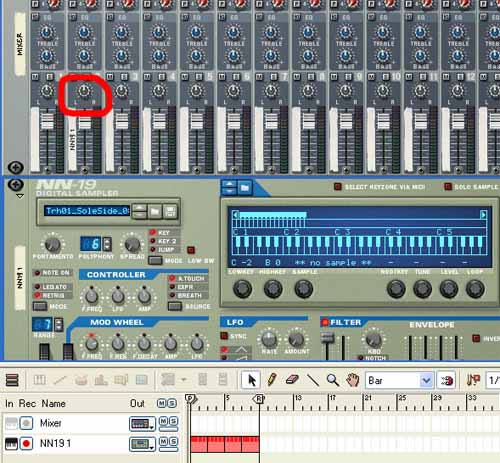Open the NN19 1 track output dropdown
500x463 pixels.
142,444
